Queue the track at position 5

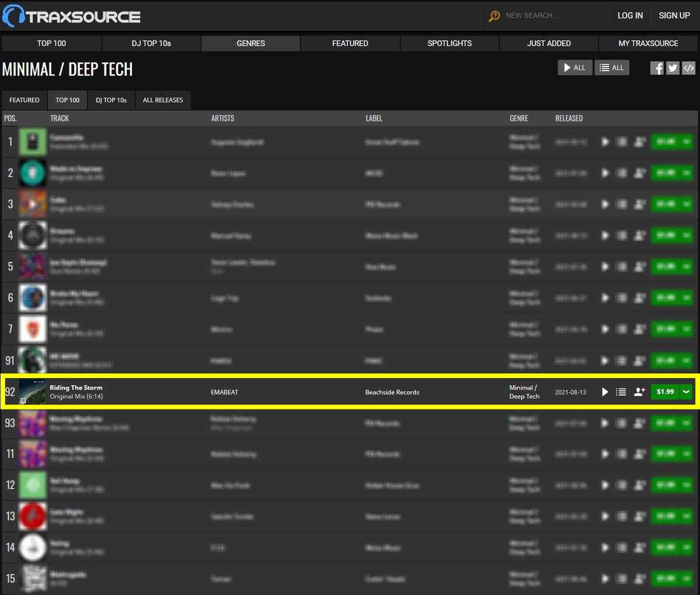(x=621, y=267)
